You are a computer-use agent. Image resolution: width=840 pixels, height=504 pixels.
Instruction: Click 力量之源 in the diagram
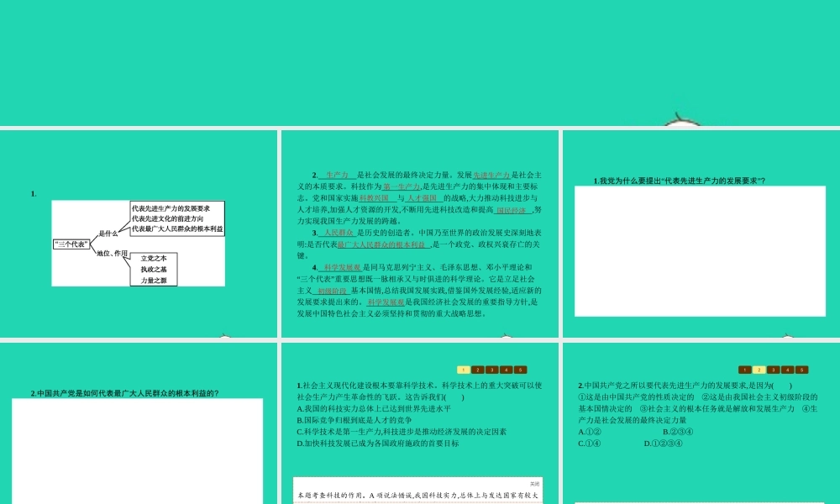click(154, 281)
